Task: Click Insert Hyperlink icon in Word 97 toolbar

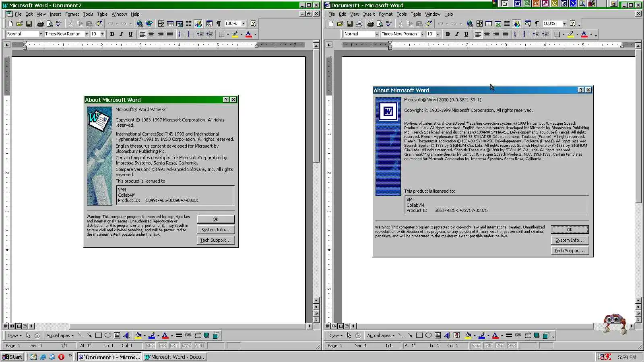Action: pos(140,24)
